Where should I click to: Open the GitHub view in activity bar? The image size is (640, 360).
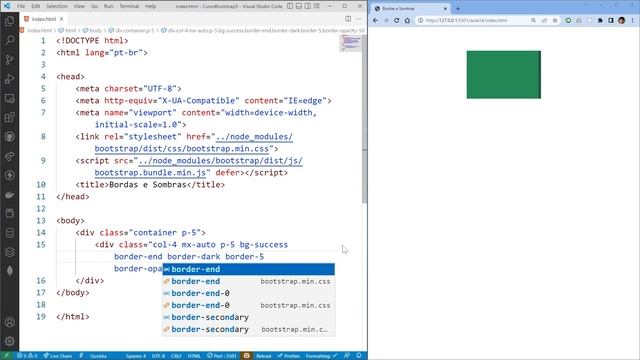[9, 137]
